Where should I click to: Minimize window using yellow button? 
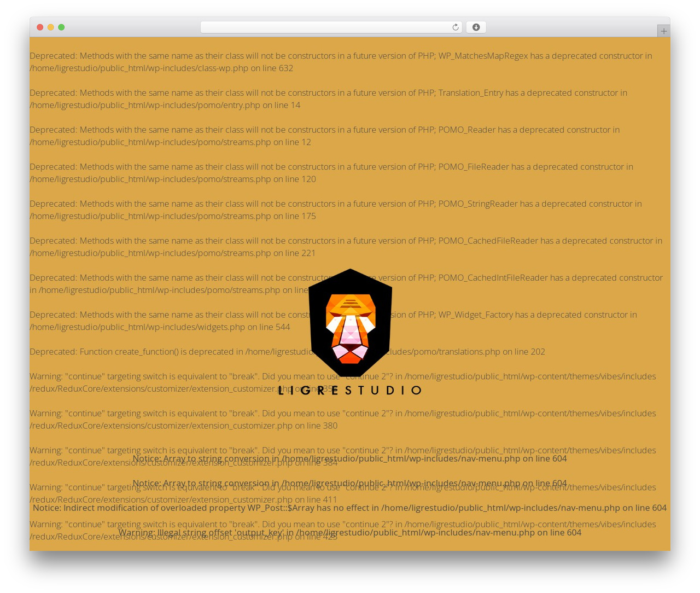[x=50, y=27]
